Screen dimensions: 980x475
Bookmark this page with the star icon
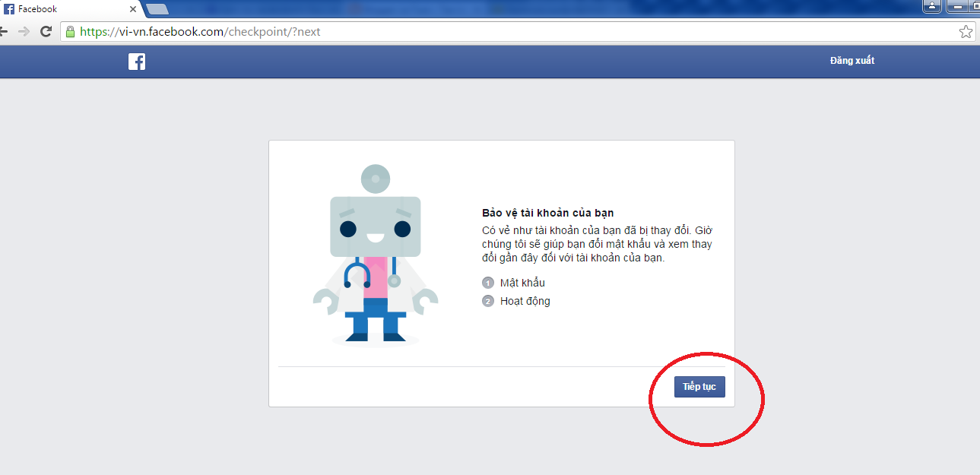(x=966, y=32)
